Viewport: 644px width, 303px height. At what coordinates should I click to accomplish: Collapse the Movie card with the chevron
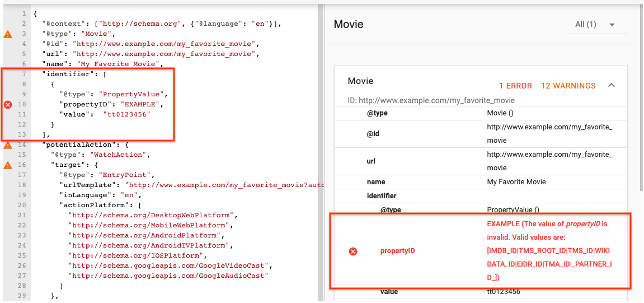click(612, 86)
